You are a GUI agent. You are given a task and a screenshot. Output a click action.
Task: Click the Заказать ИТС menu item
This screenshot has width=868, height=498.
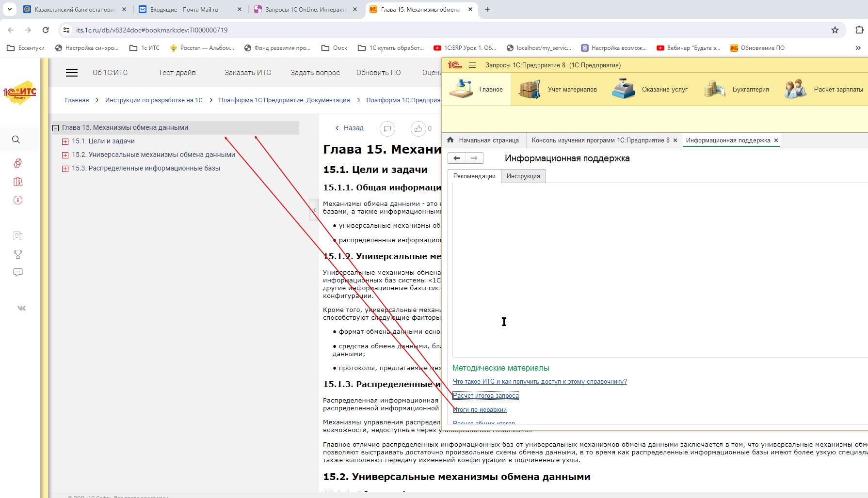click(248, 73)
